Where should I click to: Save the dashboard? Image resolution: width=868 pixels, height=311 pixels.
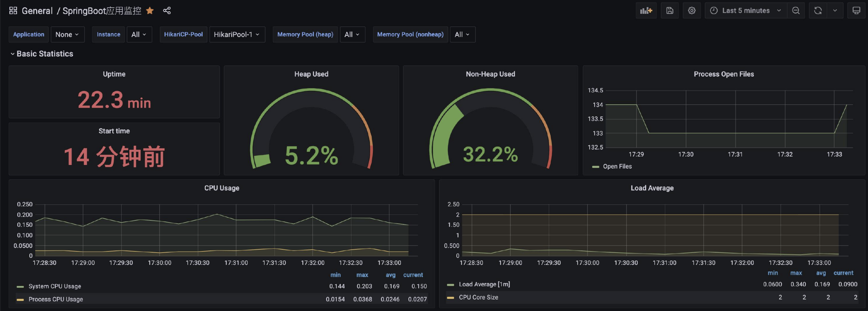[669, 11]
